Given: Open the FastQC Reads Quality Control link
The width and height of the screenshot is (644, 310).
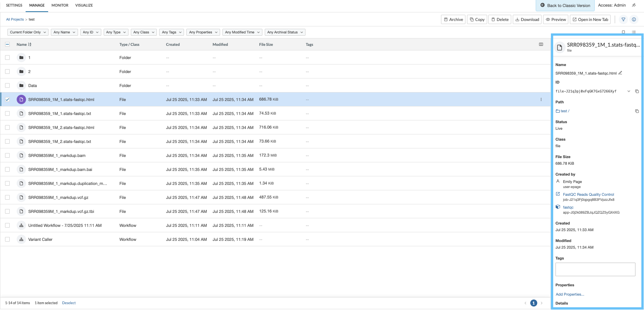Looking at the screenshot, I should pyautogui.click(x=588, y=195).
